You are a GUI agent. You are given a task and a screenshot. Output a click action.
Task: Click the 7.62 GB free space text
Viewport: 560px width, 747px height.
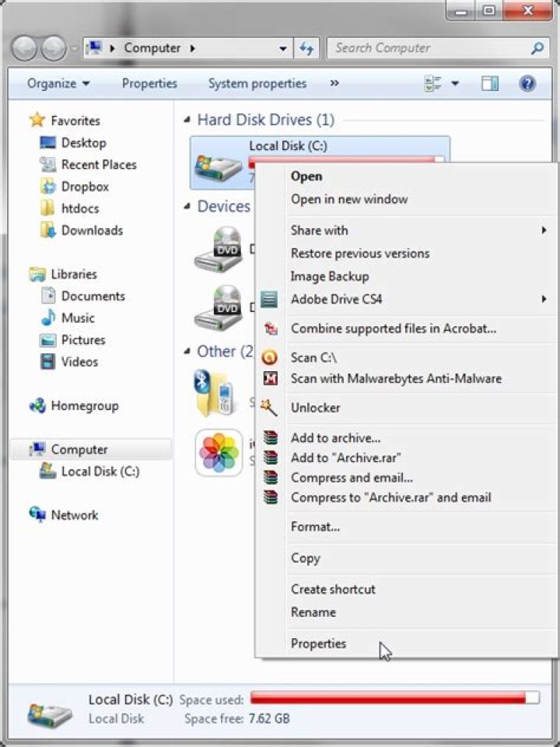270,718
